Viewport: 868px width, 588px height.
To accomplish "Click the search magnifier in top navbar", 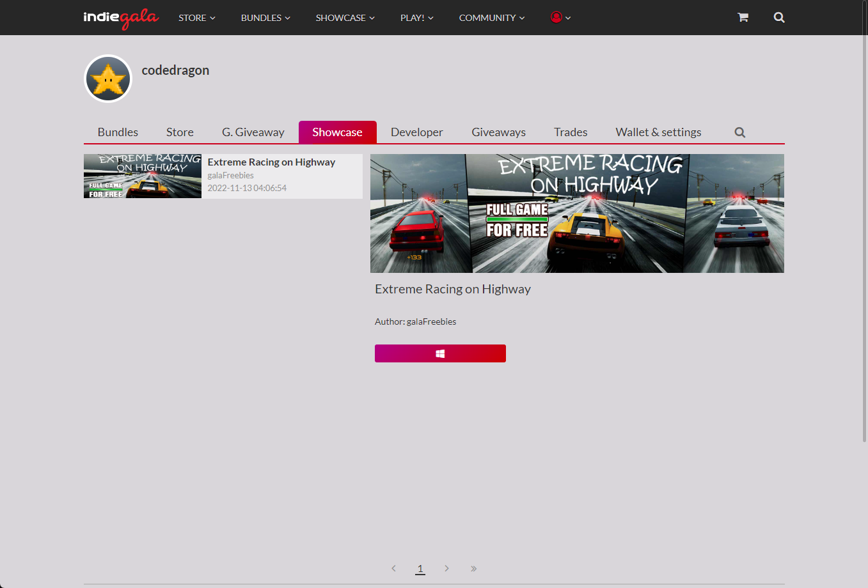I will click(x=779, y=17).
